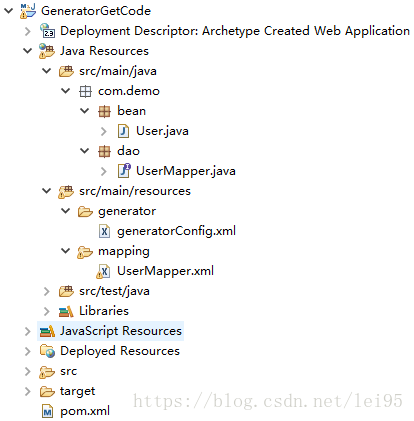
Task: Expand the Deployed Resources node
Action: (x=28, y=351)
